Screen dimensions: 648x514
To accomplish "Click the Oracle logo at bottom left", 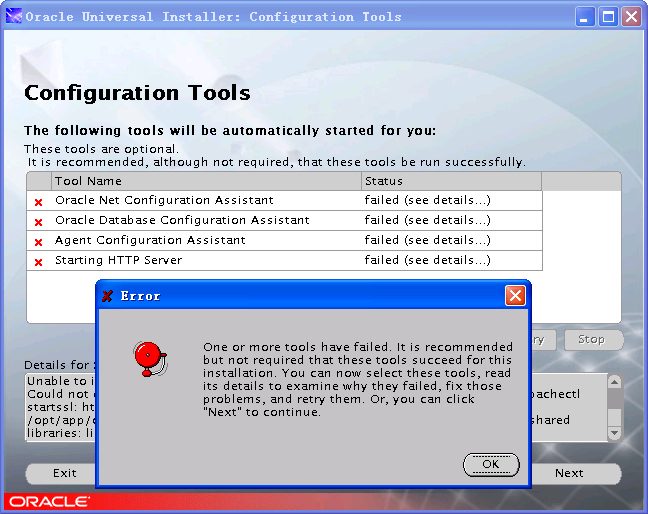I will click(x=40, y=500).
